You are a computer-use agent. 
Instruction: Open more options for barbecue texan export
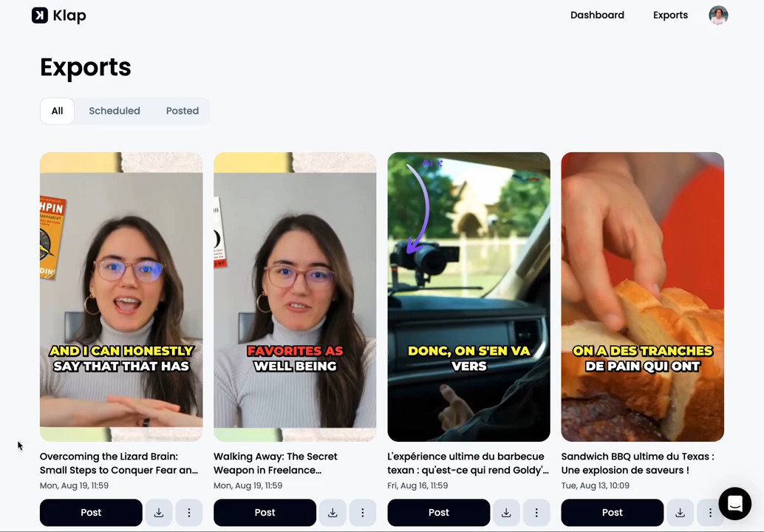[536, 513]
